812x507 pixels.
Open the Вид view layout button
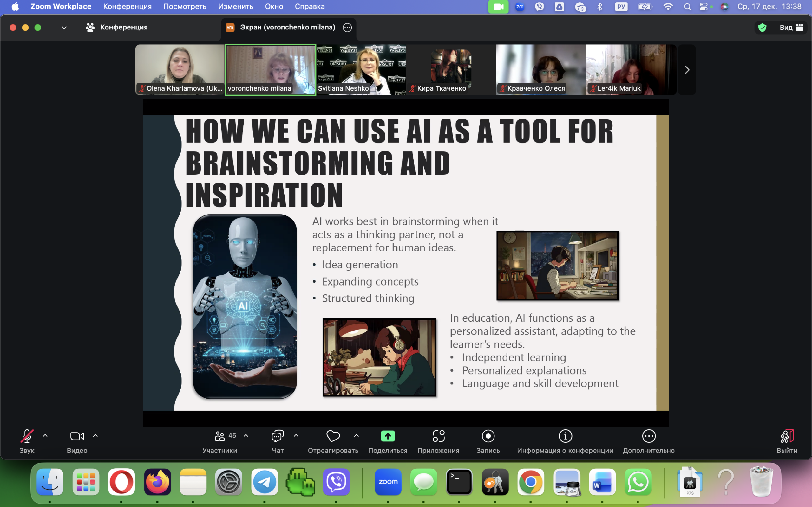[791, 28]
